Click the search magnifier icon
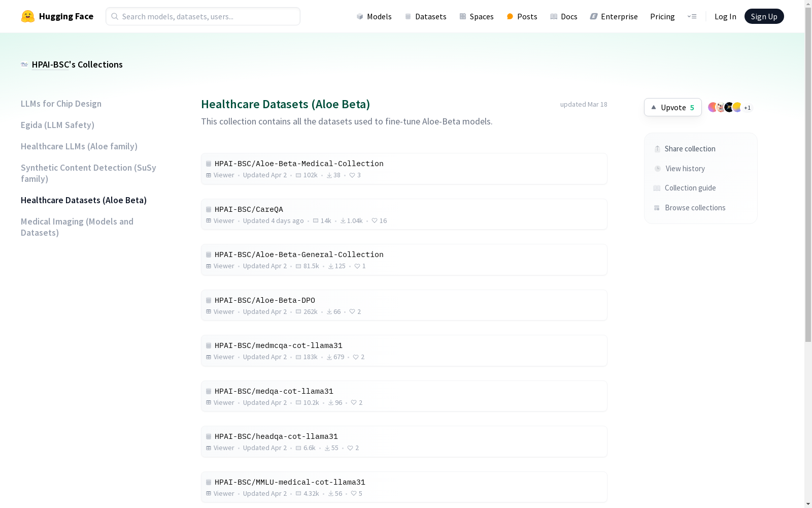The width and height of the screenshot is (812, 508). click(115, 16)
